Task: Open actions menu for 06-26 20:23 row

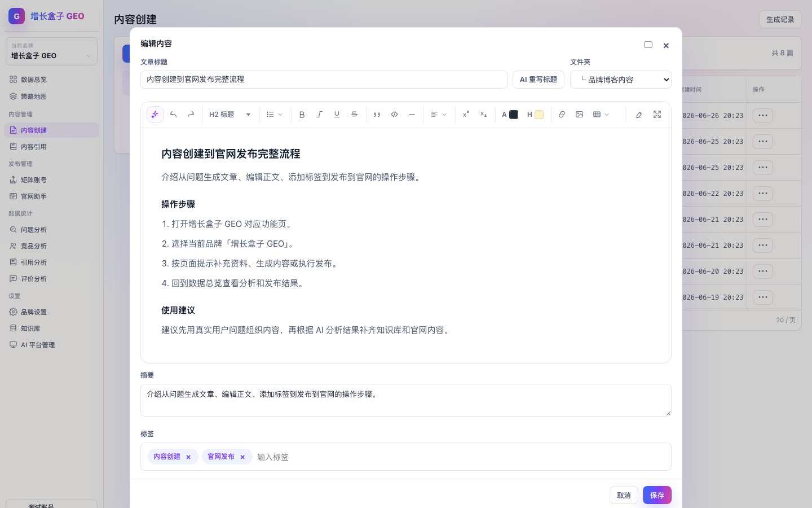Action: (x=763, y=116)
